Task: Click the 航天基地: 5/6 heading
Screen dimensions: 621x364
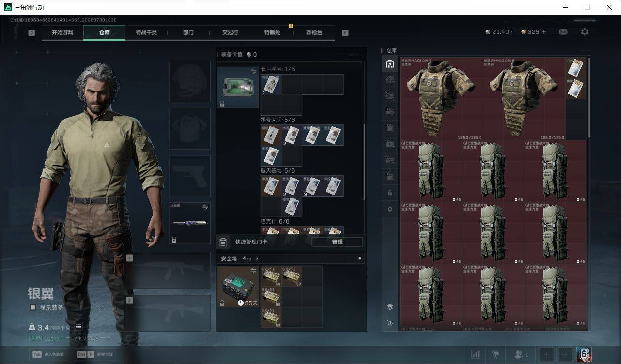Action: pyautogui.click(x=278, y=170)
